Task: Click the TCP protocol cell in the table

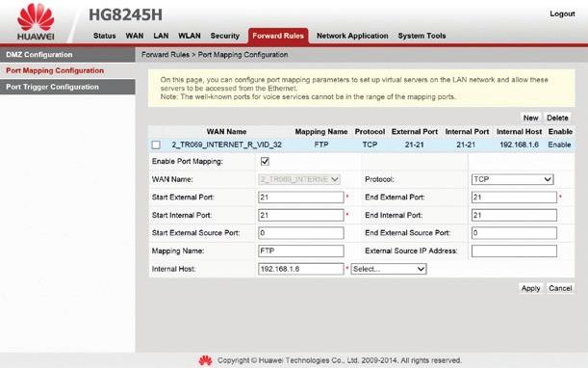Action: pos(370,145)
